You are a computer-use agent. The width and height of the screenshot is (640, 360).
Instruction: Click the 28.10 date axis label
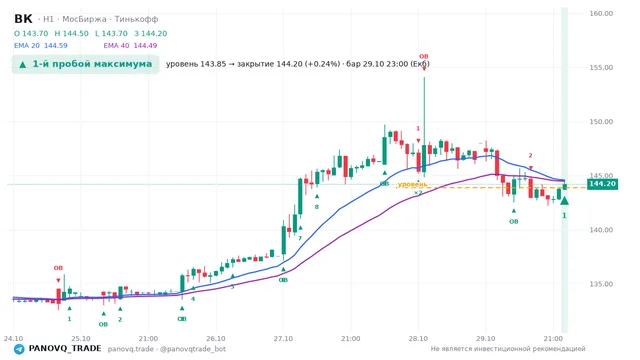coord(418,339)
